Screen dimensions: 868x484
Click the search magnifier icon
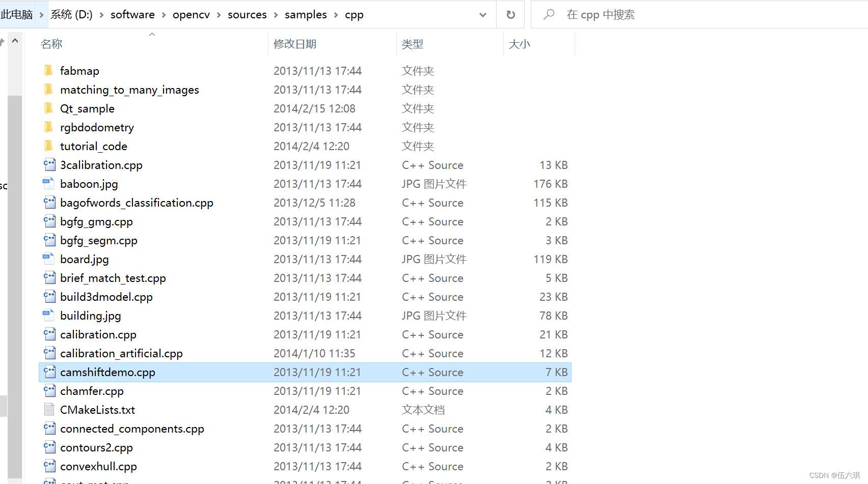point(549,15)
